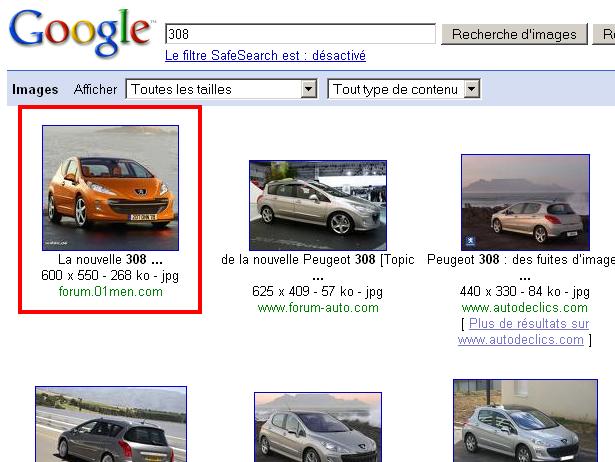Click the 'de la nouvelle Peugeot 308 [Topic' caption
Viewport: 615px width, 462px height.
318,259
